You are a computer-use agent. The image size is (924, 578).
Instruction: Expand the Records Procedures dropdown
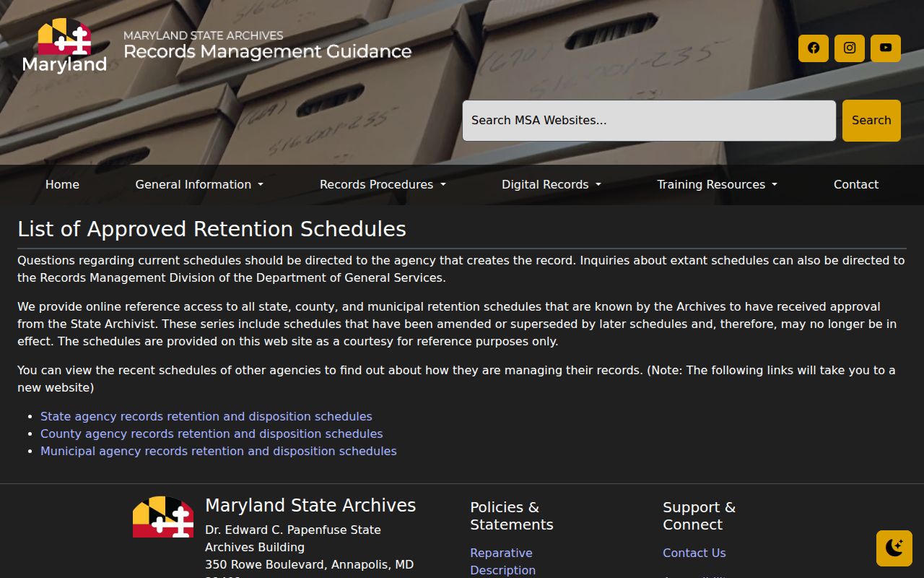[x=383, y=185]
